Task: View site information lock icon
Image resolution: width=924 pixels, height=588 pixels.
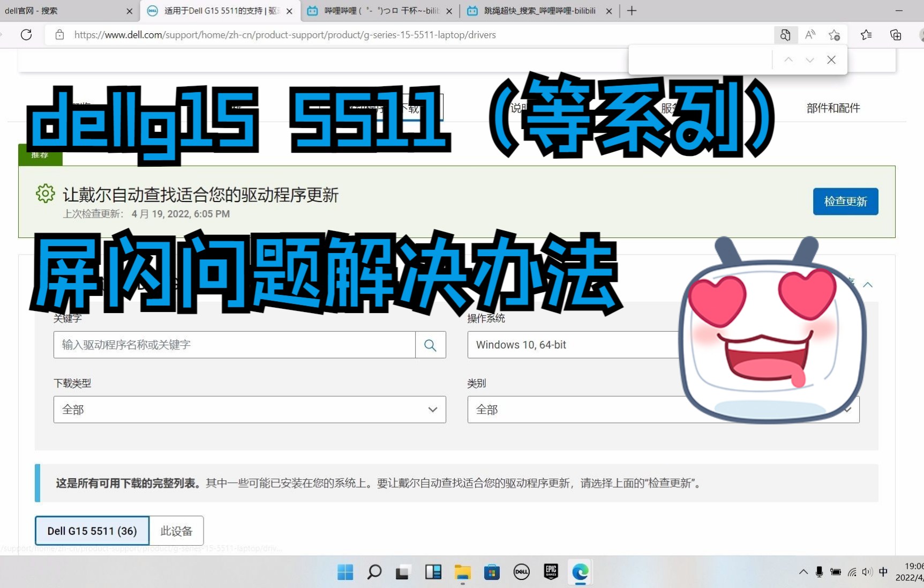Action: [x=59, y=35]
